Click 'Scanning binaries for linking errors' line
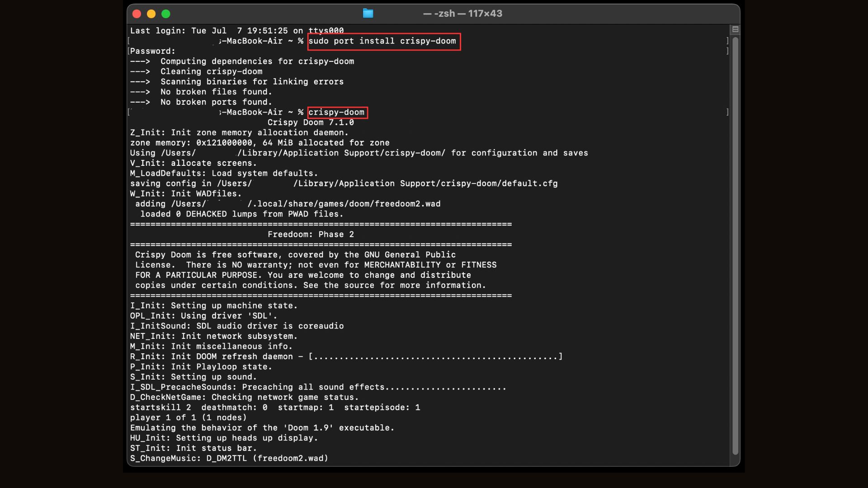 point(237,82)
